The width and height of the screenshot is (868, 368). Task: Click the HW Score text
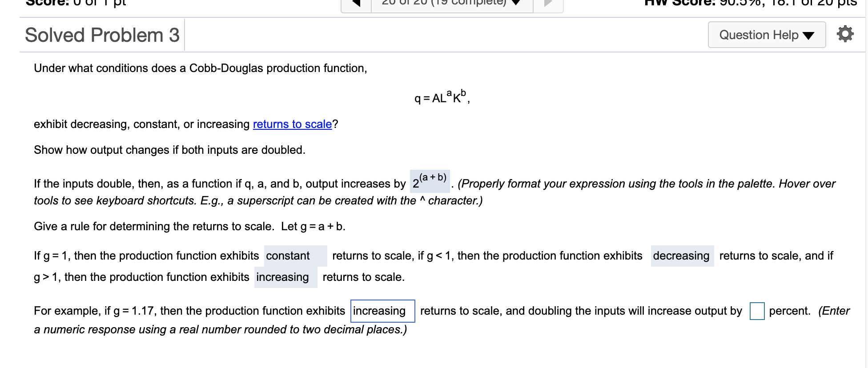click(751, 4)
